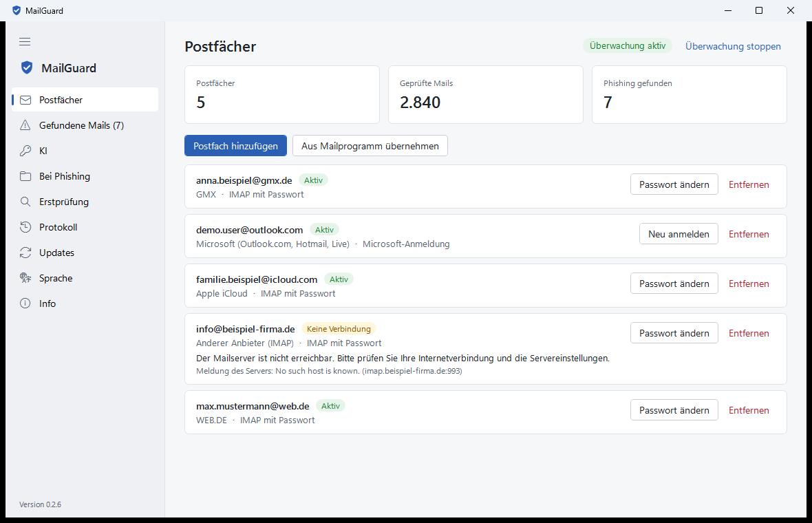Click the familie.beispiel@icloud.com address text
The image size is (812, 523).
point(257,279)
